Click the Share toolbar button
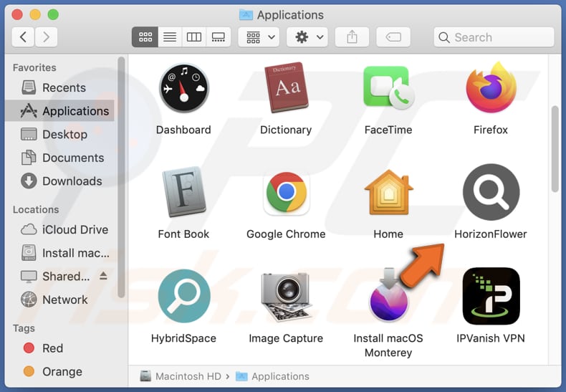566x392 pixels. coord(352,37)
